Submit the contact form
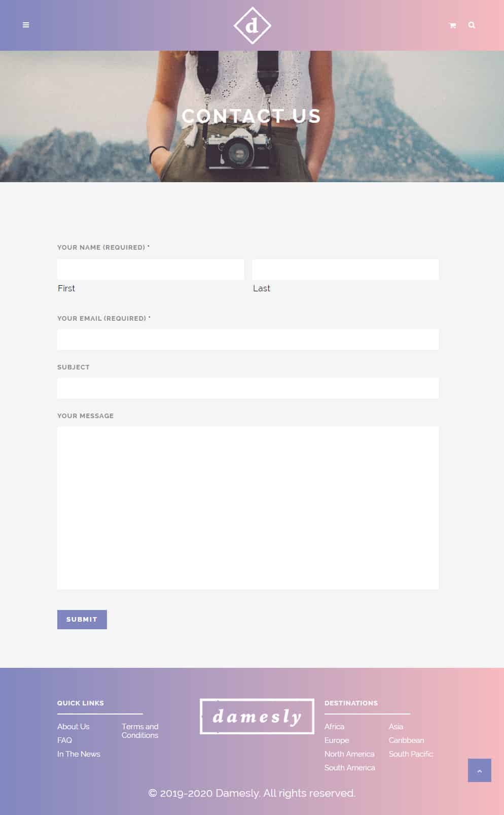Image resolution: width=504 pixels, height=815 pixels. tap(82, 620)
